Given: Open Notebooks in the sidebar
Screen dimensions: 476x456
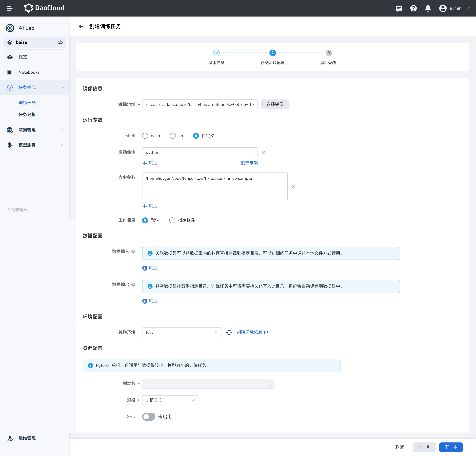Looking at the screenshot, I should [x=29, y=72].
